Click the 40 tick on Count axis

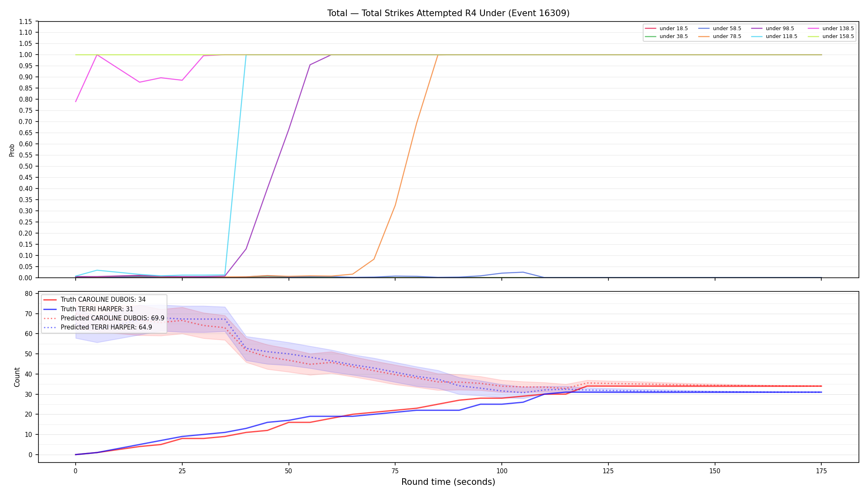click(29, 374)
